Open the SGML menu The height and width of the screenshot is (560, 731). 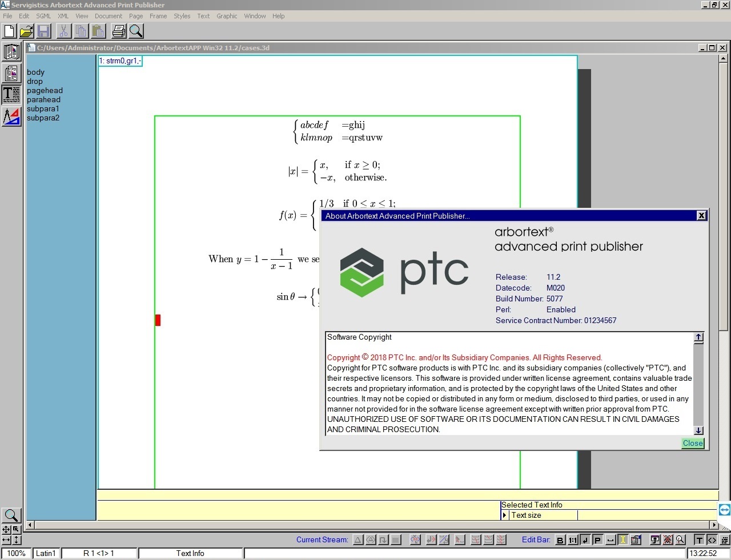coord(43,16)
